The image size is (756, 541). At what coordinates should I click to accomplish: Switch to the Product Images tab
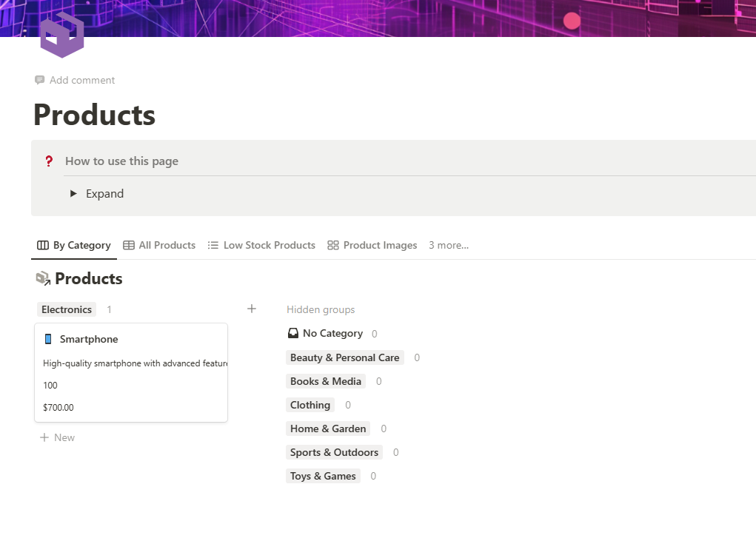pyautogui.click(x=372, y=246)
